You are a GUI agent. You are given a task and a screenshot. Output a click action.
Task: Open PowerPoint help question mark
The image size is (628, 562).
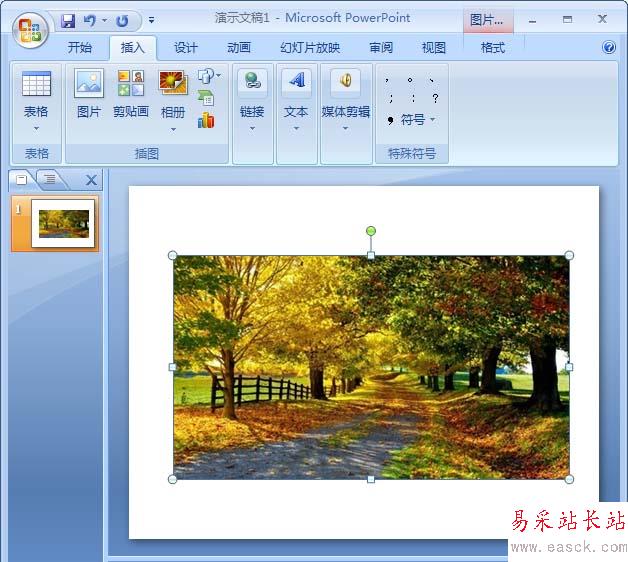609,47
